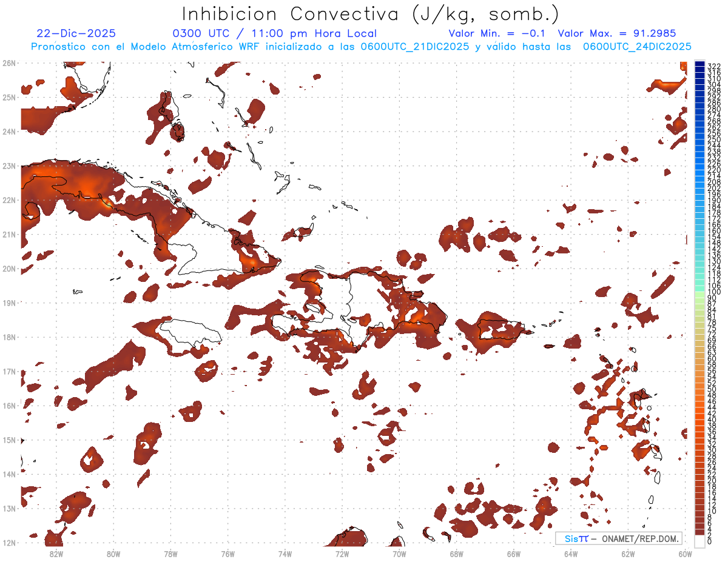This screenshot has height=562, width=728.
Task: Click the '21N' latitude axis label
Action: click(x=8, y=234)
